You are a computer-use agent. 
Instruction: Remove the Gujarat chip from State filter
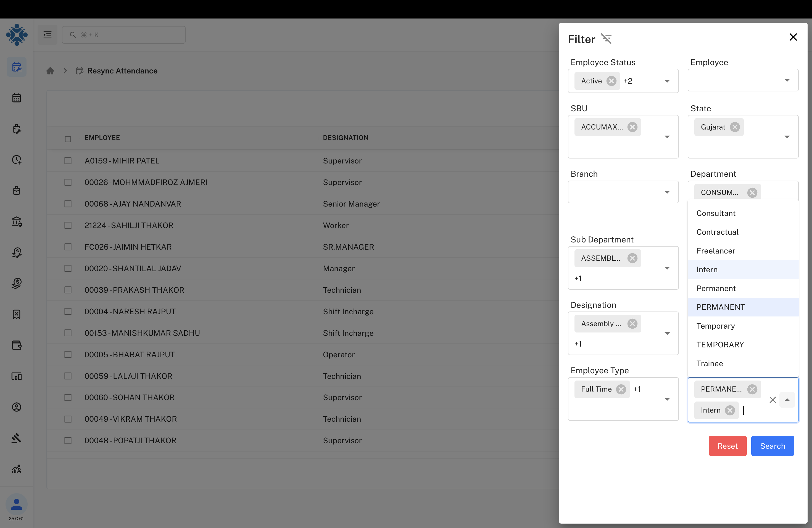click(x=735, y=127)
